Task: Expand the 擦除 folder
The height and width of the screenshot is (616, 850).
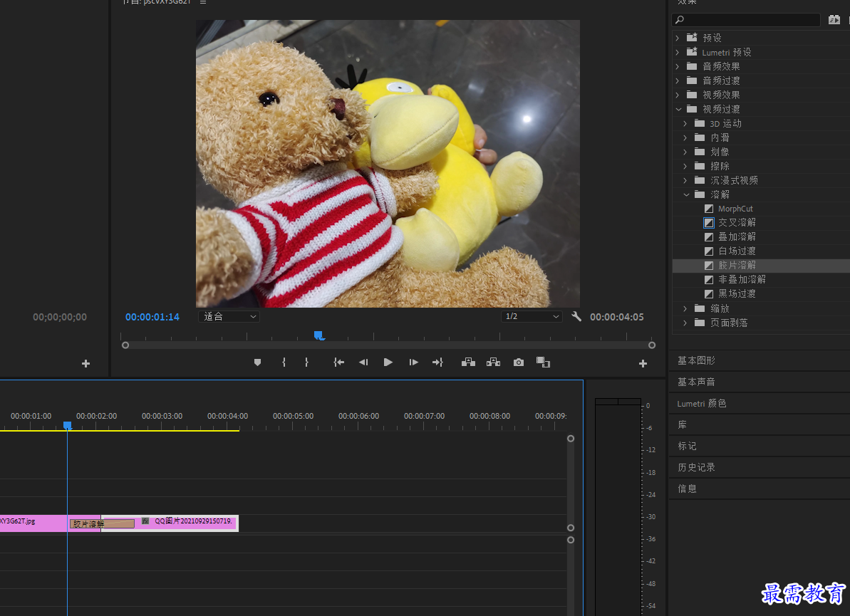Action: pyautogui.click(x=685, y=167)
